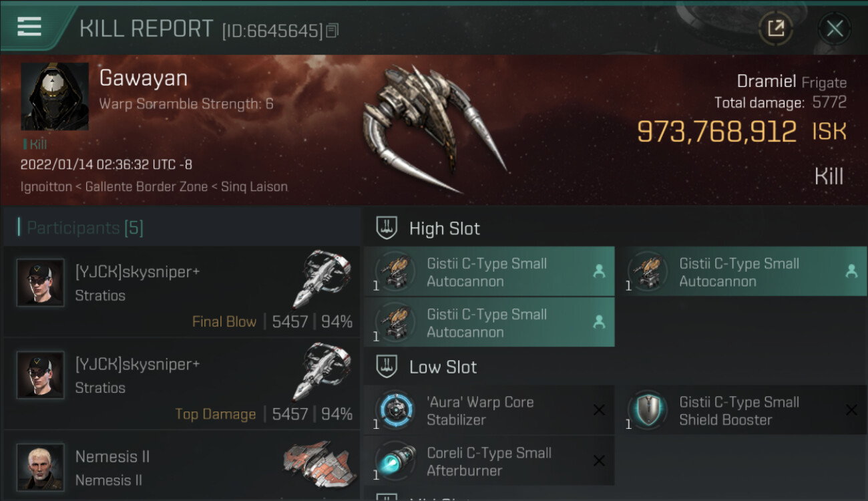Copy the kill report ID
Image resolution: width=868 pixels, height=501 pixels.
pyautogui.click(x=333, y=31)
